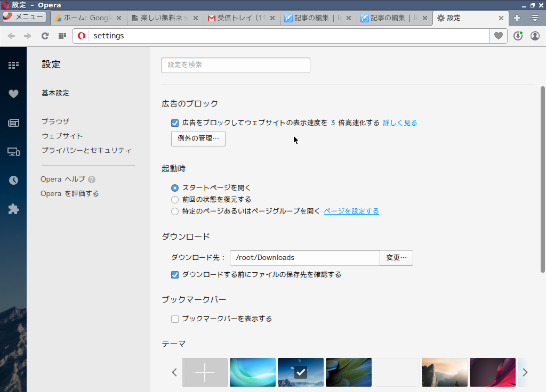Select ウェブサイト in the settings sidebar
The width and height of the screenshot is (546, 392).
coord(62,136)
